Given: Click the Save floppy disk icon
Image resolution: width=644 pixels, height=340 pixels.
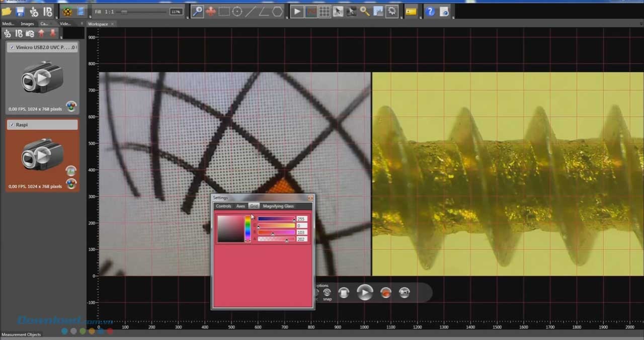Looking at the screenshot, I should coord(20,12).
